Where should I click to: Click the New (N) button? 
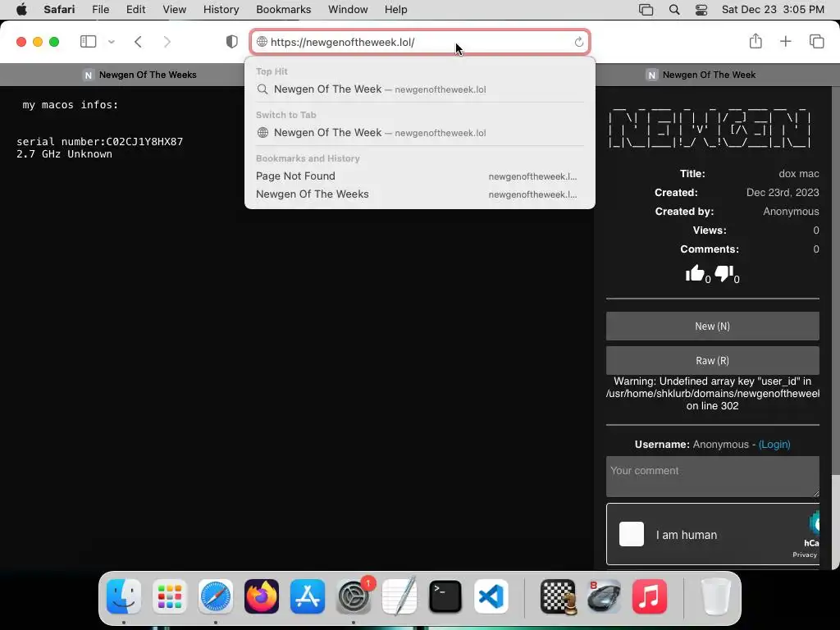pyautogui.click(x=713, y=326)
